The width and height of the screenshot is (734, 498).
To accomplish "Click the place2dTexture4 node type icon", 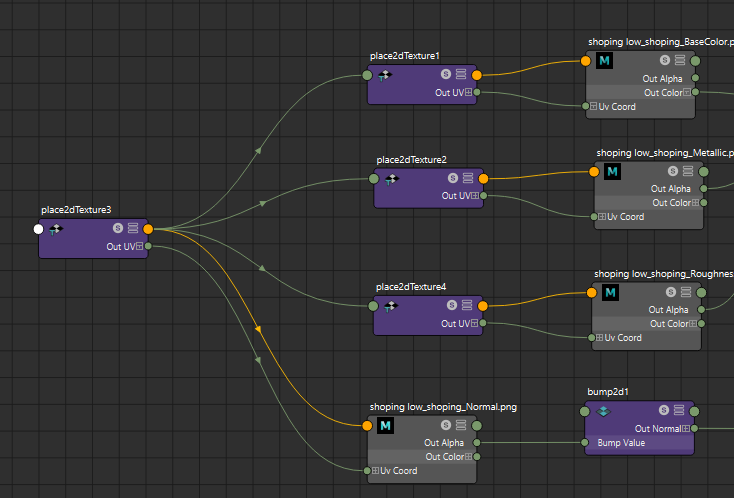I will pos(390,307).
